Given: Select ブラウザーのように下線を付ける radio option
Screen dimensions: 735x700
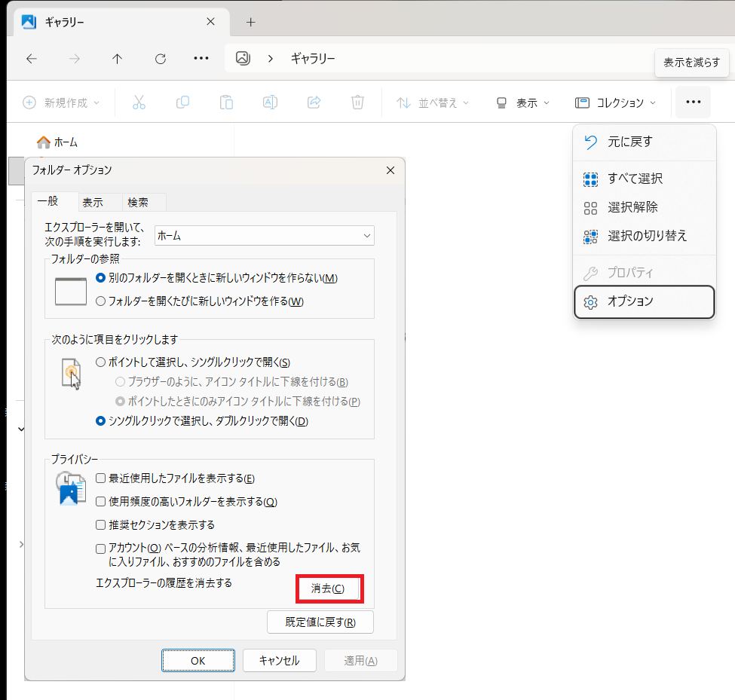Looking at the screenshot, I should click(x=231, y=382).
